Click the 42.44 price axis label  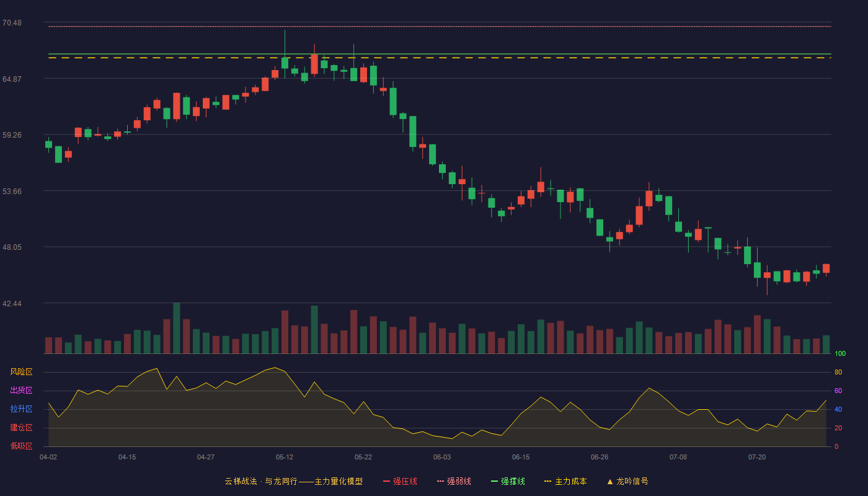(12, 304)
